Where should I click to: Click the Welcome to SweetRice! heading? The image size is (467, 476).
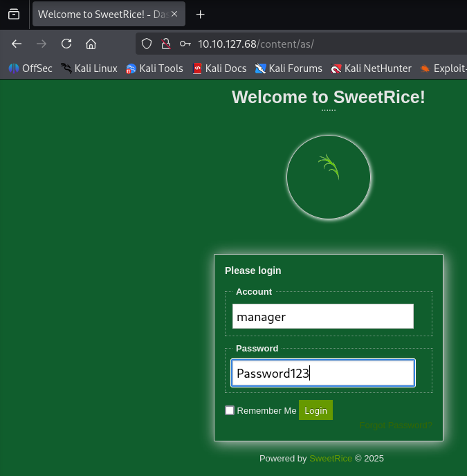pyautogui.click(x=328, y=97)
